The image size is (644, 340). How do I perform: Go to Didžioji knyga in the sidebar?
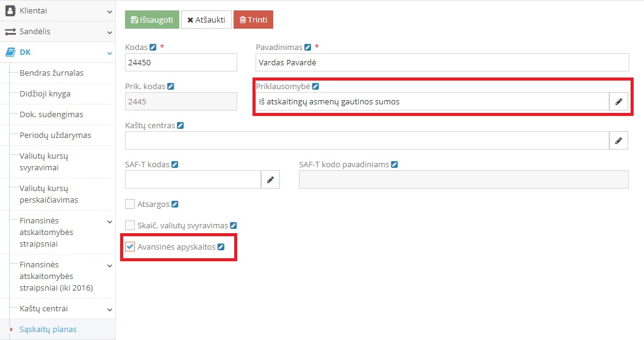click(45, 94)
